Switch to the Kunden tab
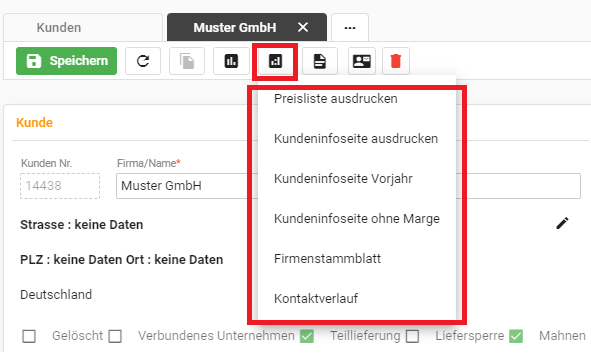The width and height of the screenshot is (591, 361). tap(83, 28)
